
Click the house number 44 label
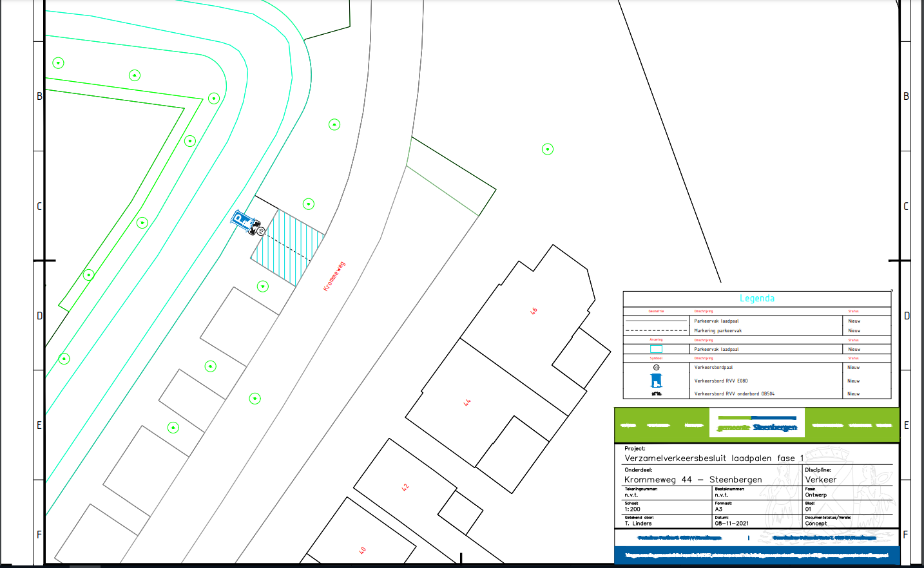coord(467,402)
